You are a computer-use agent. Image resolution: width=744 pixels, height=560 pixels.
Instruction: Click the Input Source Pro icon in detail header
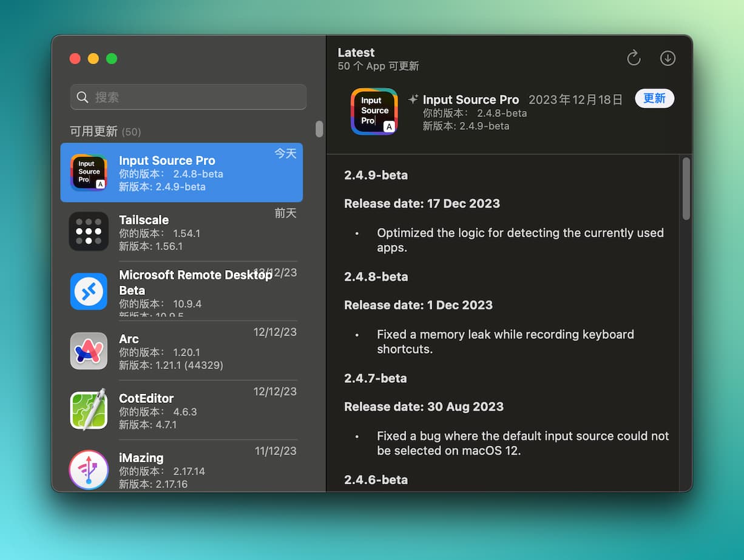click(374, 112)
